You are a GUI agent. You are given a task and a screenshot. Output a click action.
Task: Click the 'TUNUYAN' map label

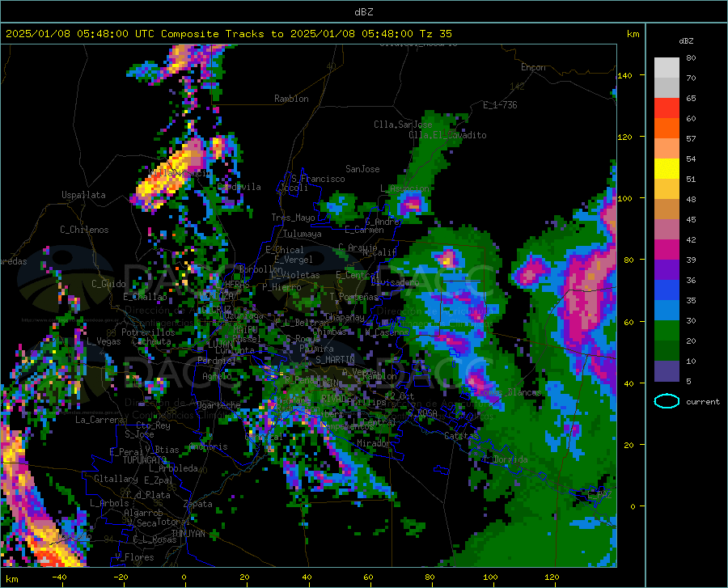click(x=188, y=534)
